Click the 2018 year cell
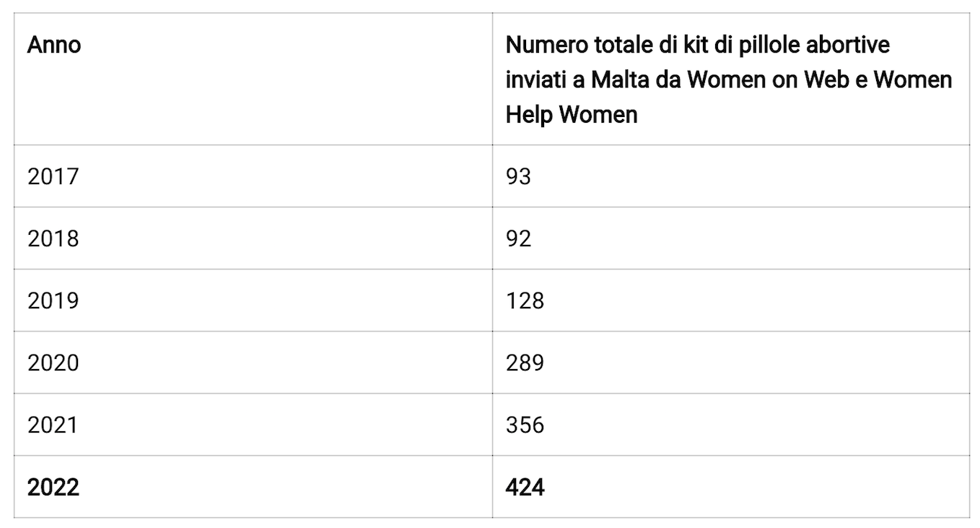Image resolution: width=980 pixels, height=528 pixels. tap(253, 238)
